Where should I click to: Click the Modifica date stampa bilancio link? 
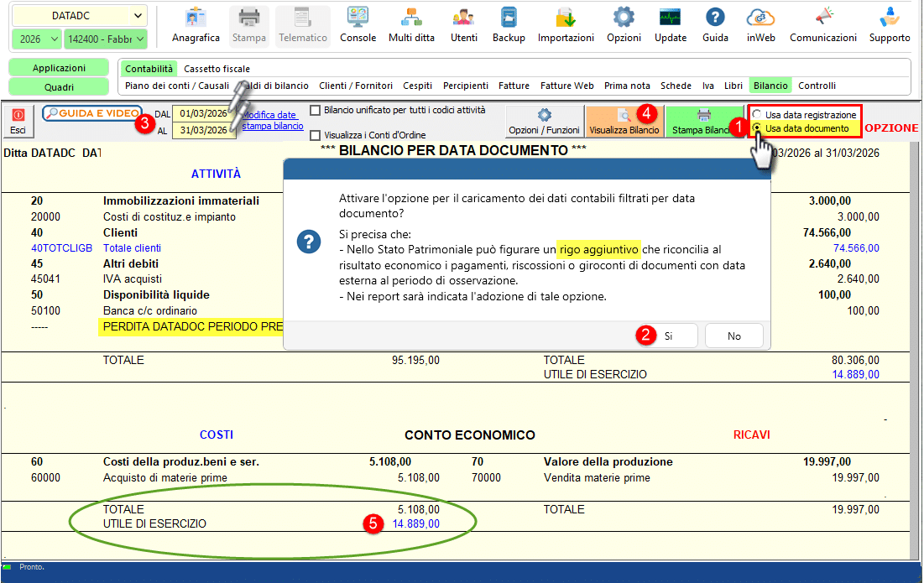pos(272,121)
